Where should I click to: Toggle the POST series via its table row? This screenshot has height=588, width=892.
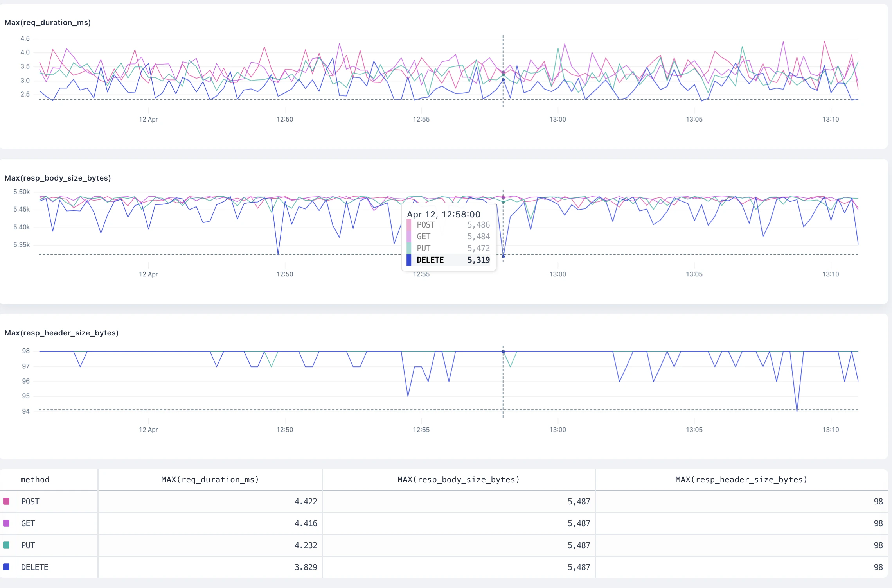(x=30, y=501)
